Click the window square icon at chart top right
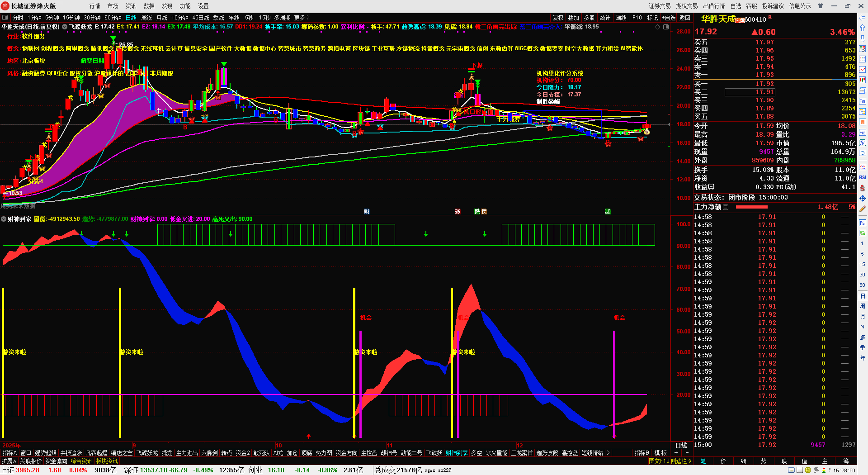This screenshot has width=868, height=475. pos(665,27)
